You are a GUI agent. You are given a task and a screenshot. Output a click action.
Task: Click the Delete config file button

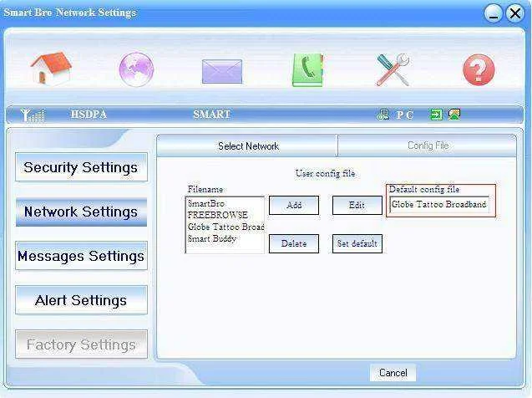tap(294, 243)
